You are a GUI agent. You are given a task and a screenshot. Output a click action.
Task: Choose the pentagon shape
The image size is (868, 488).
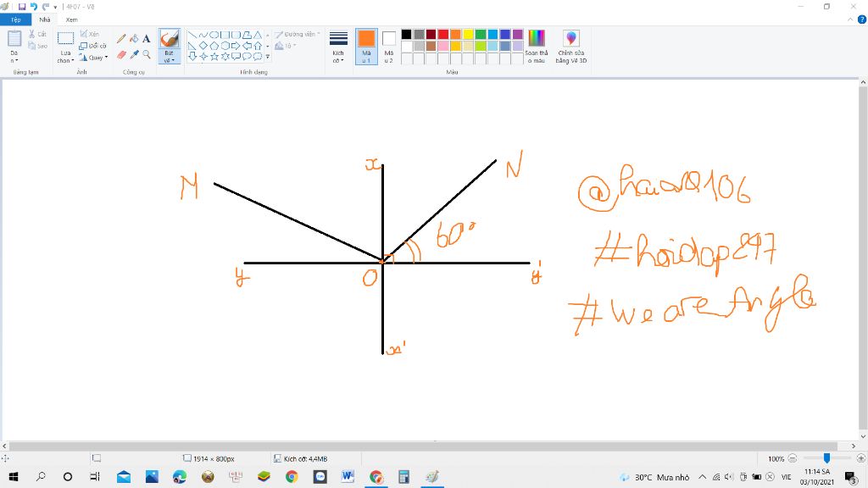(x=214, y=46)
